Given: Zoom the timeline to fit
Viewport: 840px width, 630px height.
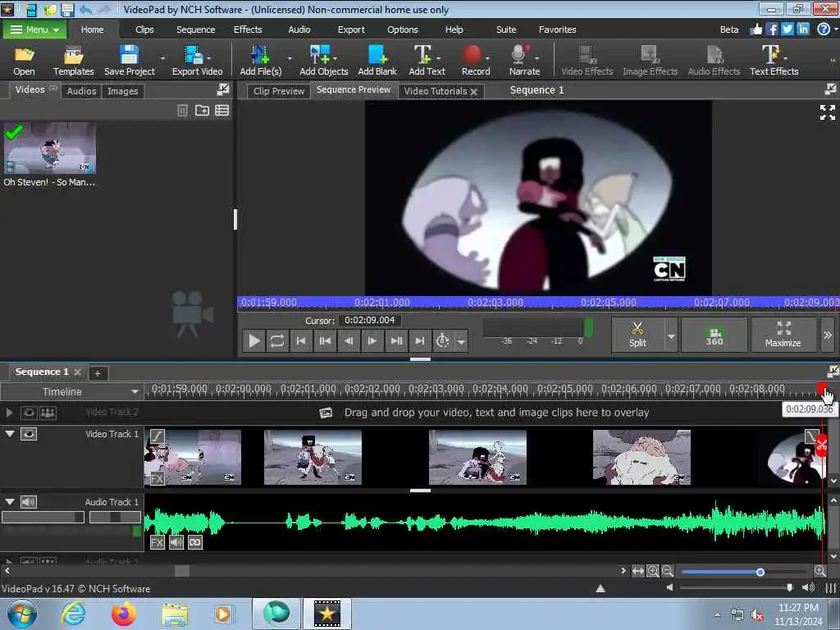Looking at the screenshot, I should tap(637, 571).
